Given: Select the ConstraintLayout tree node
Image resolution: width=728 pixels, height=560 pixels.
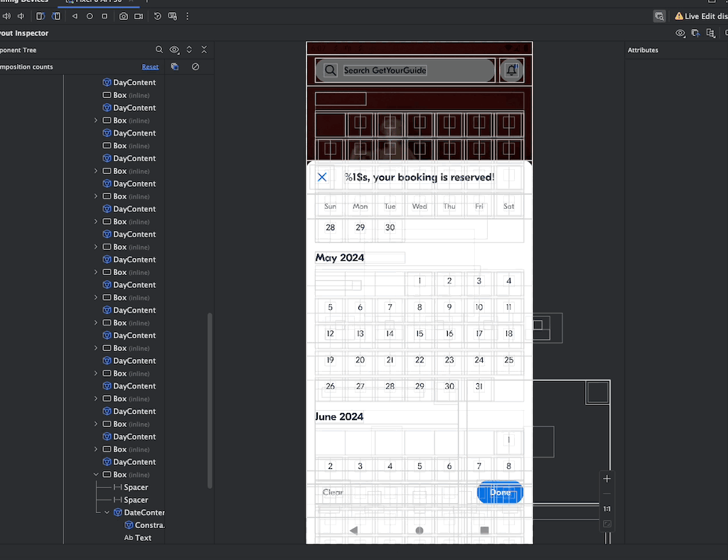Looking at the screenshot, I should (145, 525).
